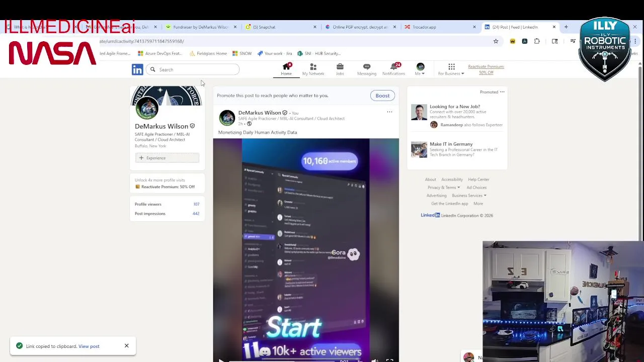
Task: Close the Trocador.app tab
Action: click(474, 27)
